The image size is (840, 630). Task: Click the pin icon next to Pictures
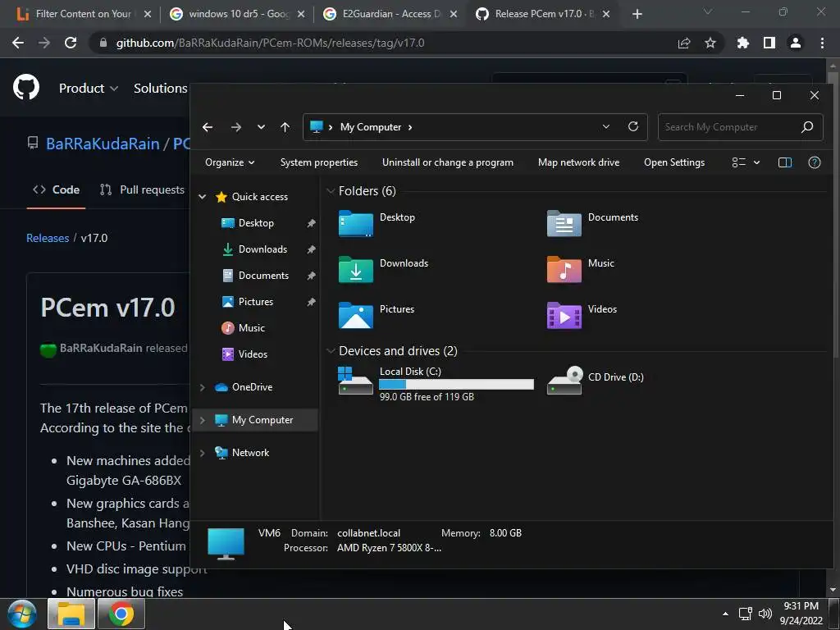coord(311,302)
